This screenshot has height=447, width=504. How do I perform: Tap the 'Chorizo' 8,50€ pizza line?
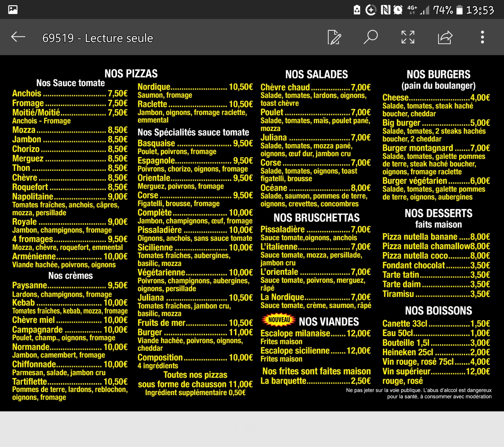click(x=70, y=149)
